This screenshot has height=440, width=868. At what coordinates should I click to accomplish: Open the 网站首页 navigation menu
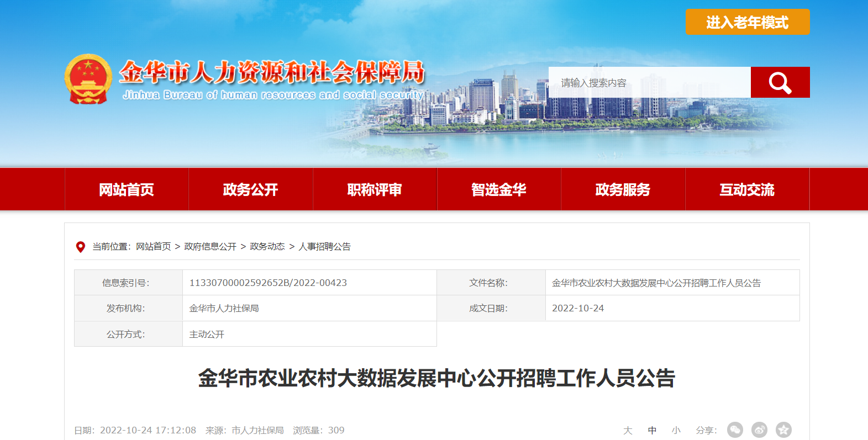(127, 189)
